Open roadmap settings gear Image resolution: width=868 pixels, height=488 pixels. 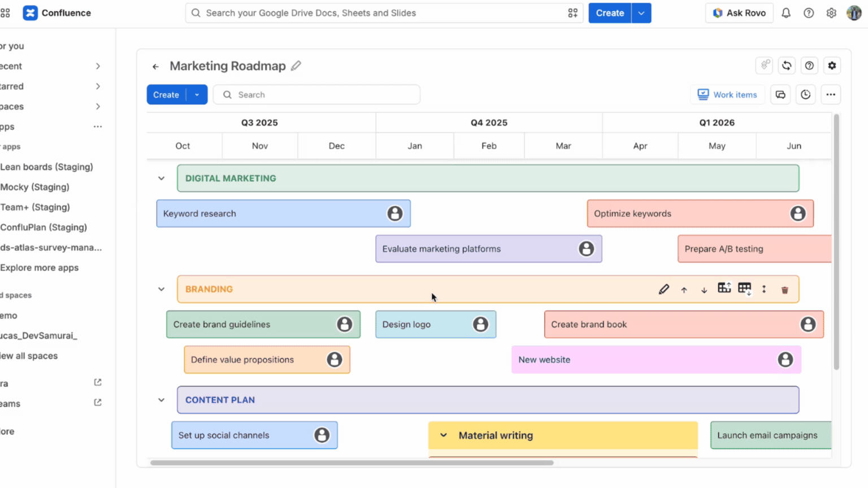(832, 66)
